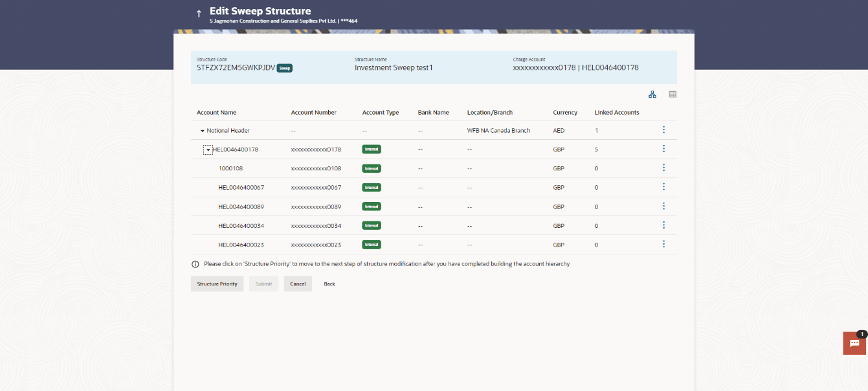868x391 pixels.
Task: Click the AED currency cell
Action: point(559,130)
